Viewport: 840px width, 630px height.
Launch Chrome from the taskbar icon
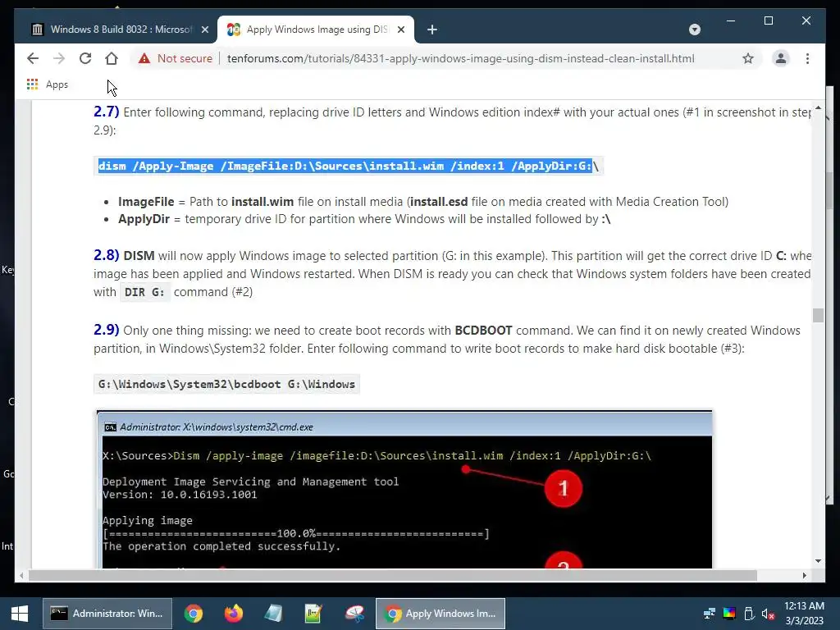[x=194, y=614]
